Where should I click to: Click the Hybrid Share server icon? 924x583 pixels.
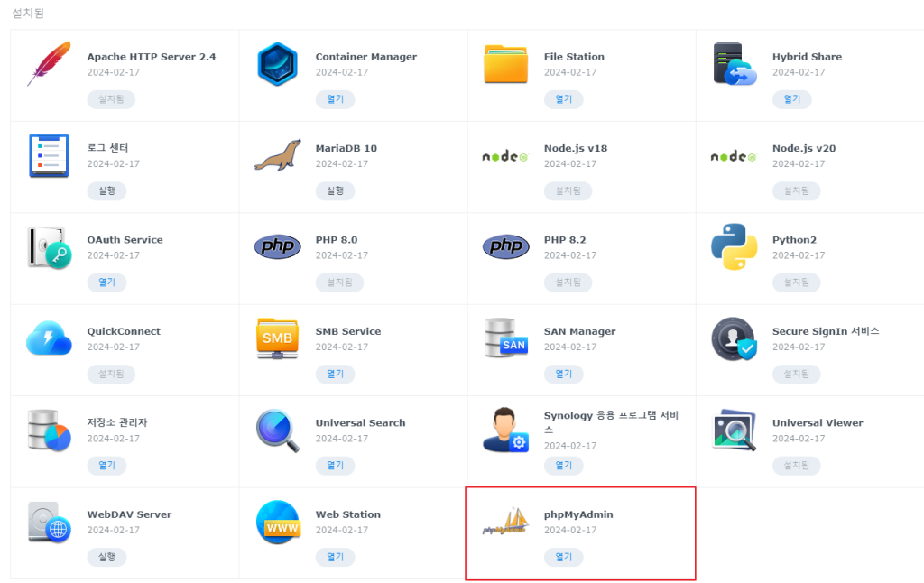point(735,64)
